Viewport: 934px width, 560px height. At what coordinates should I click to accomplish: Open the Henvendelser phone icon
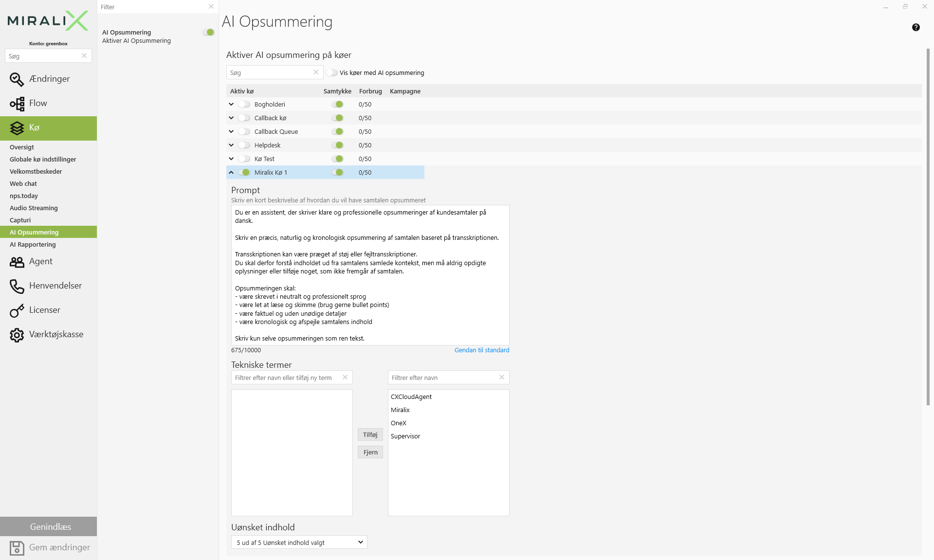(x=17, y=286)
